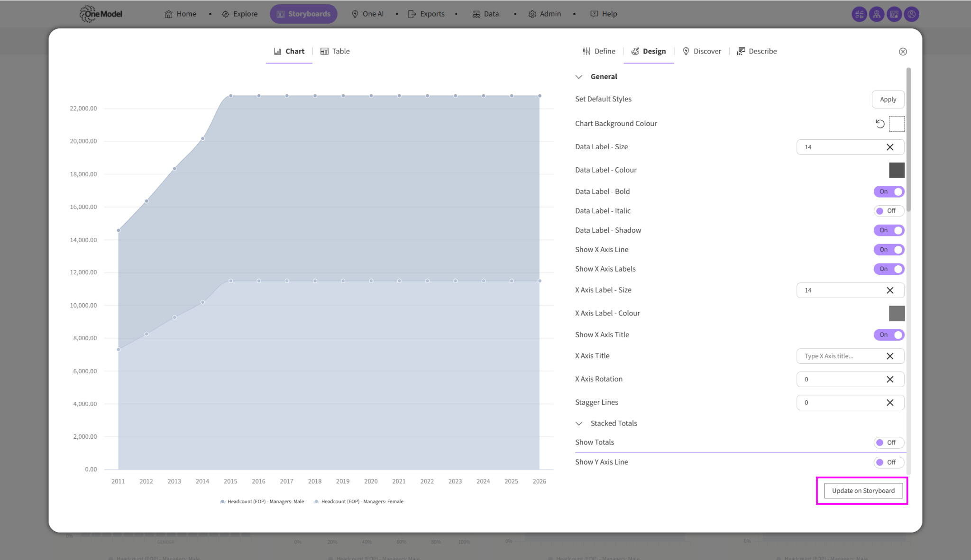
Task: Clear the X Axis Label Size field
Action: 890,290
